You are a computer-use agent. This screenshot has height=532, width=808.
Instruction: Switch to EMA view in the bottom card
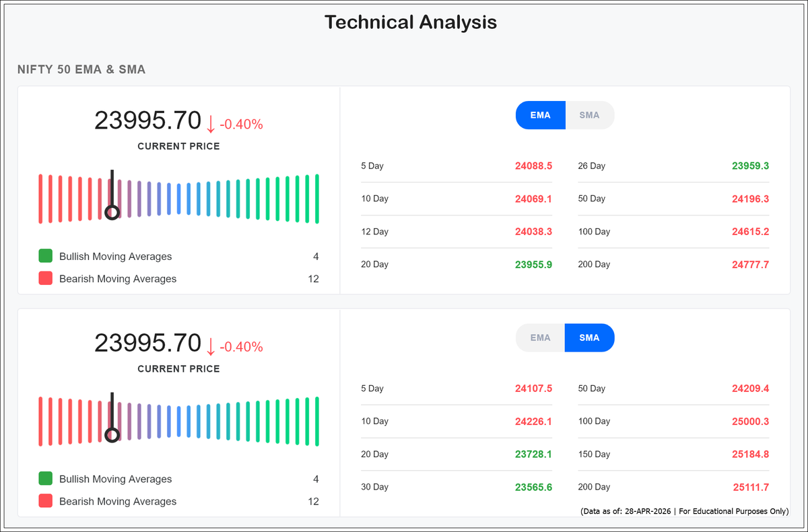tap(540, 337)
